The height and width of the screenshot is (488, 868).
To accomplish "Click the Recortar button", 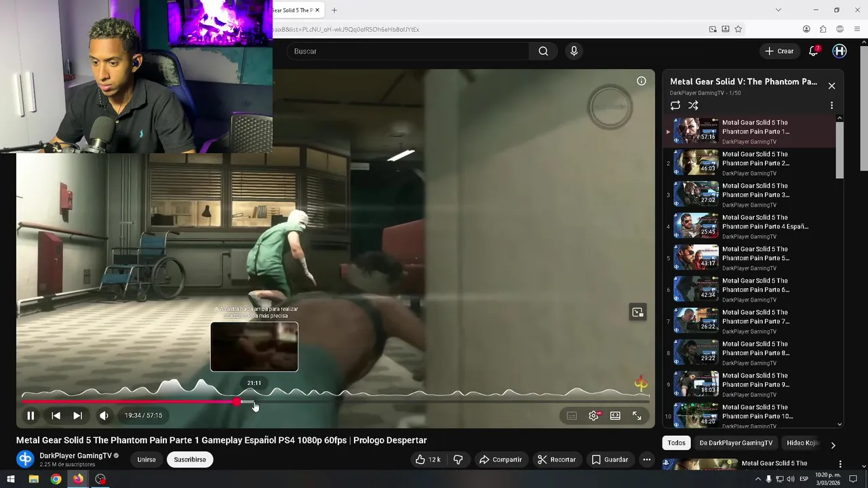I will click(557, 460).
